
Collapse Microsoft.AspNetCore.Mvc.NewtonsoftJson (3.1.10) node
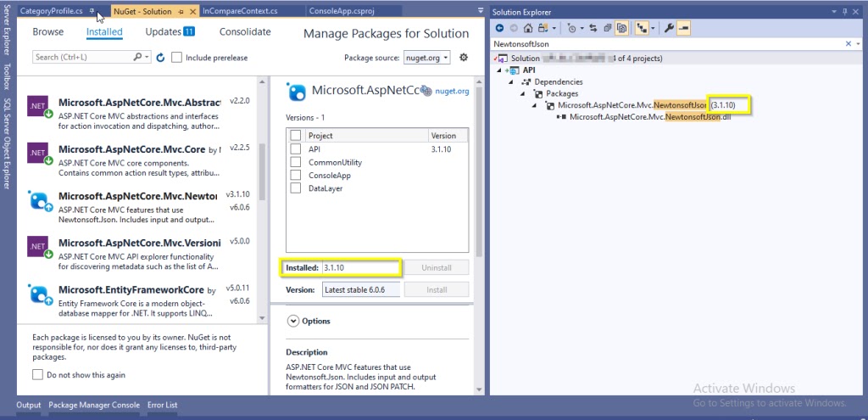tap(535, 105)
